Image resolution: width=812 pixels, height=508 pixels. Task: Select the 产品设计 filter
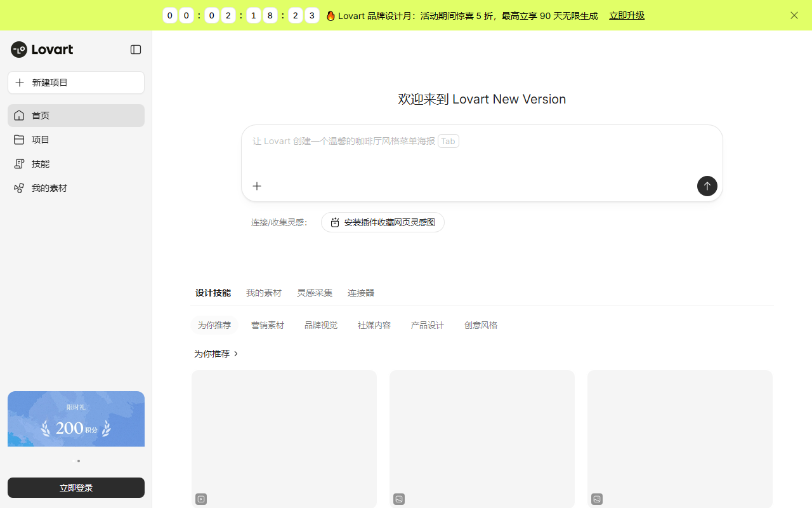428,325
